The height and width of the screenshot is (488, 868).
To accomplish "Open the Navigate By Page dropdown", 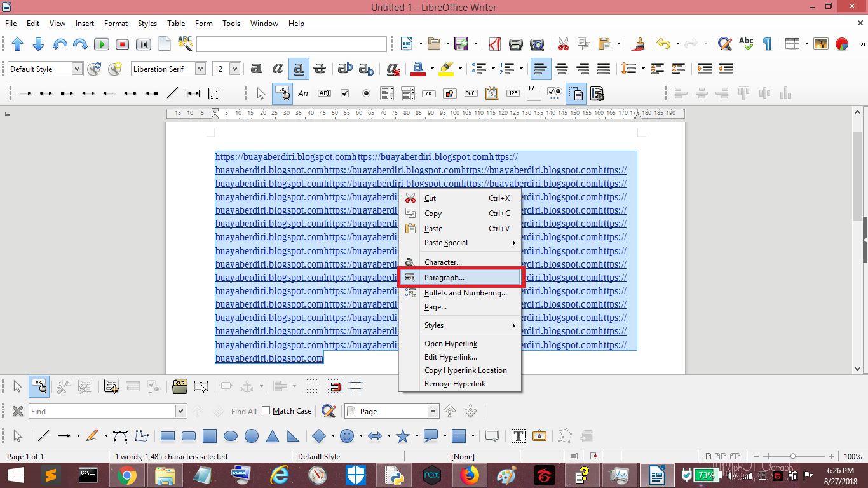I will coord(434,411).
